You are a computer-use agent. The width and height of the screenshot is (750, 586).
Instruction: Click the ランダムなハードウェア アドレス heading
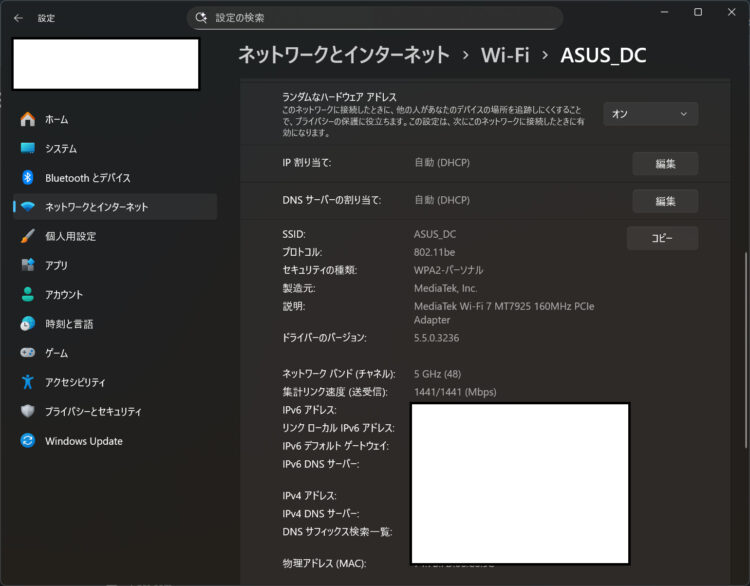339,97
